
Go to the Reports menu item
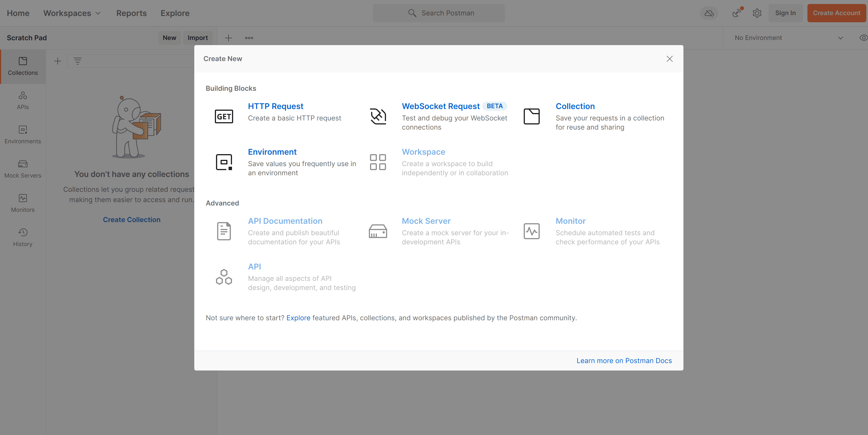[x=131, y=13]
